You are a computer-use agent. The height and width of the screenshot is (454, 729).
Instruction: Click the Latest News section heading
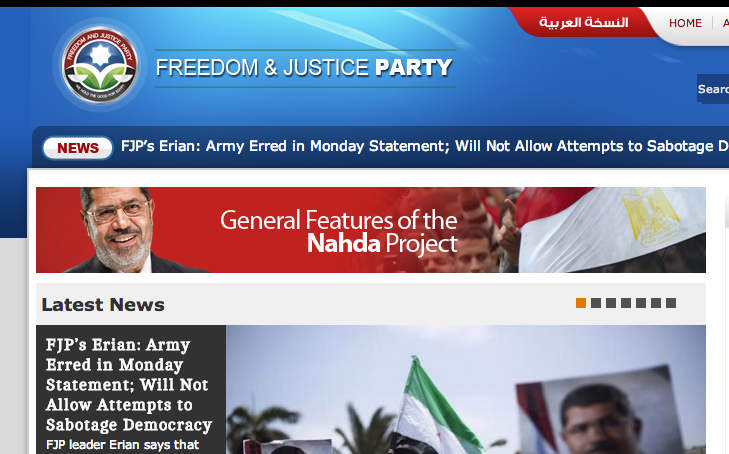coord(103,305)
